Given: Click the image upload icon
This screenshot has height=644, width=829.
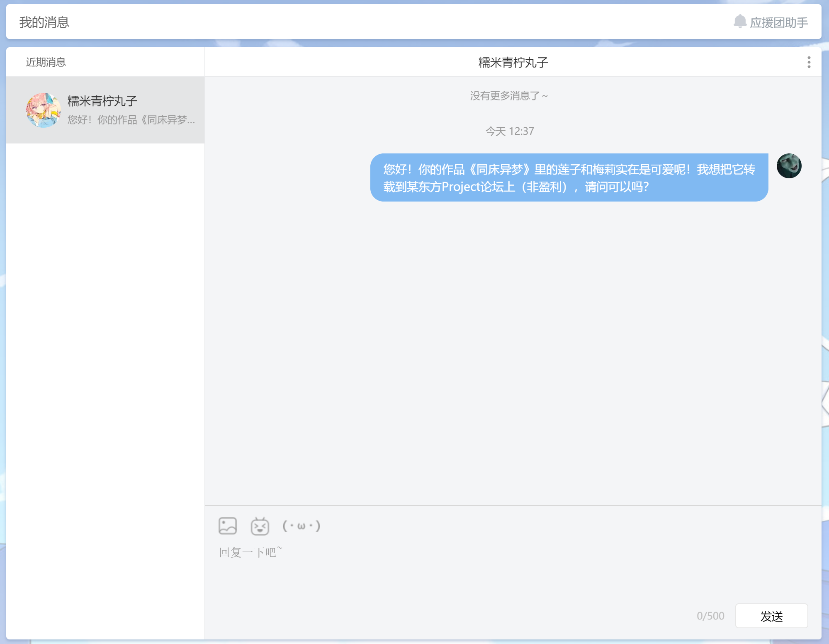Looking at the screenshot, I should tap(227, 526).
